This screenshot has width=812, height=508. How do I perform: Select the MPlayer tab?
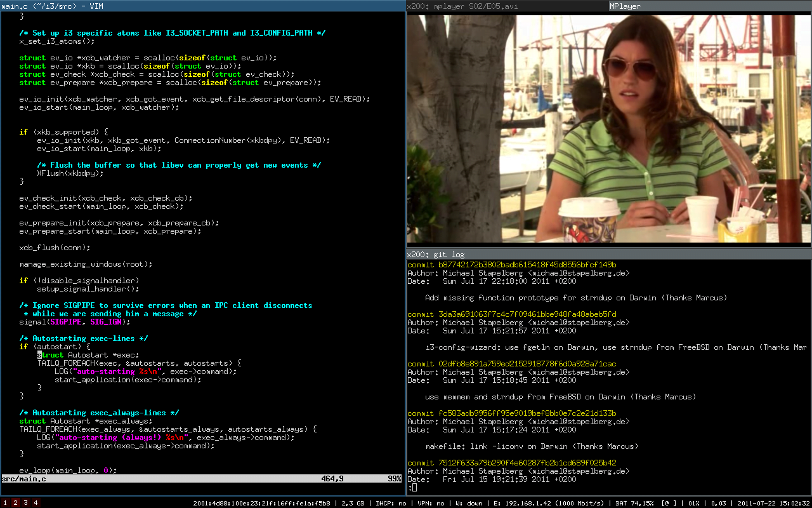(709, 6)
